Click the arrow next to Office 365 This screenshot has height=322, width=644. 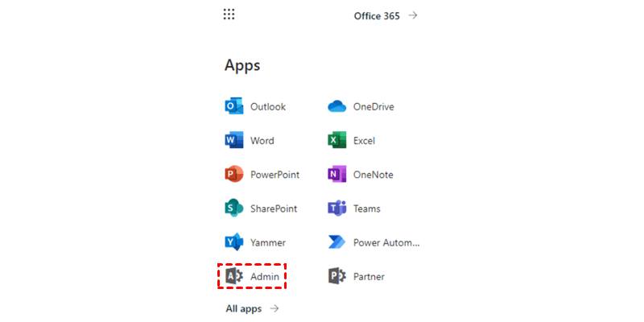click(x=413, y=15)
